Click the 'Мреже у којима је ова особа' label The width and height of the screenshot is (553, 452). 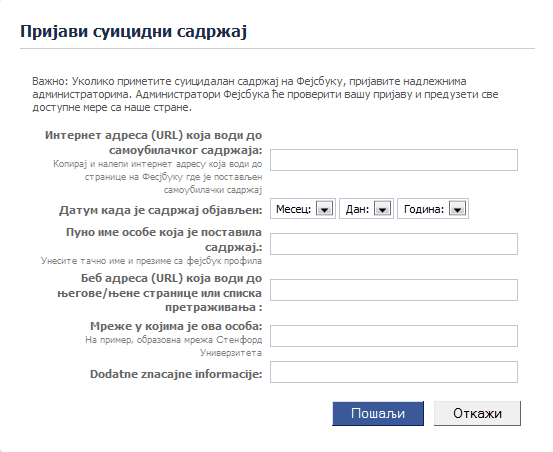pyautogui.click(x=176, y=326)
